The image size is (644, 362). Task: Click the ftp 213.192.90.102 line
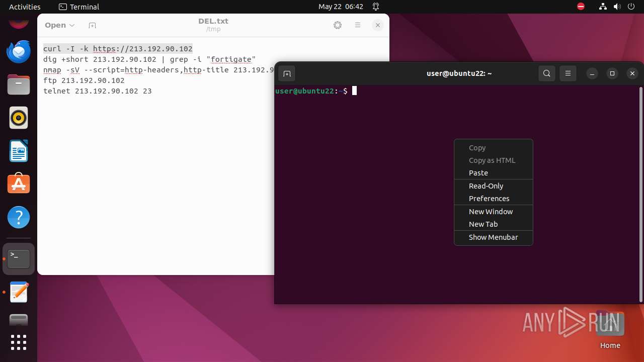coord(84,80)
